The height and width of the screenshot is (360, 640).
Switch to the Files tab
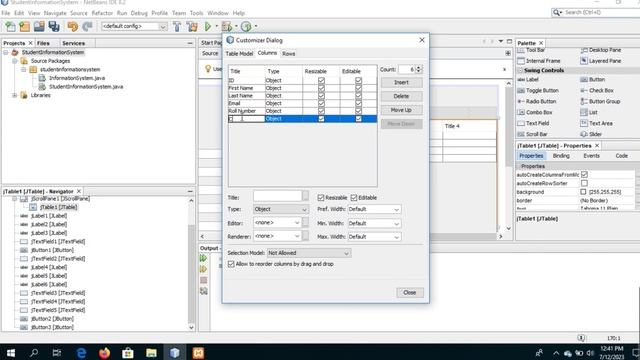(43, 43)
